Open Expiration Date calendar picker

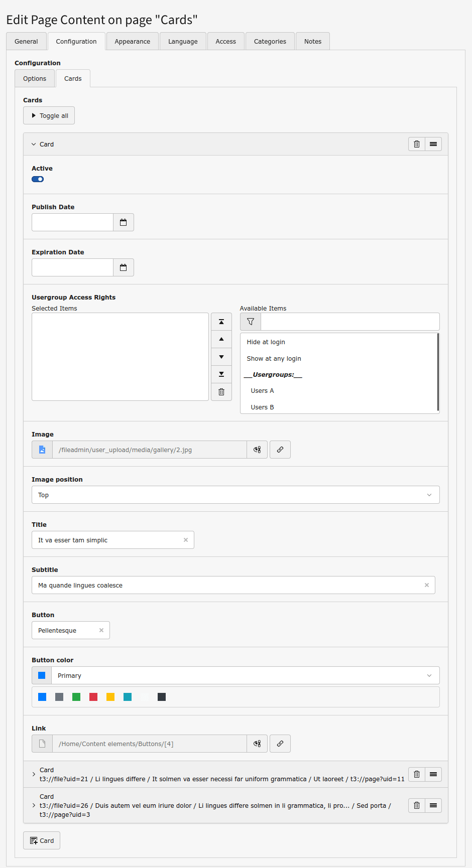(123, 267)
